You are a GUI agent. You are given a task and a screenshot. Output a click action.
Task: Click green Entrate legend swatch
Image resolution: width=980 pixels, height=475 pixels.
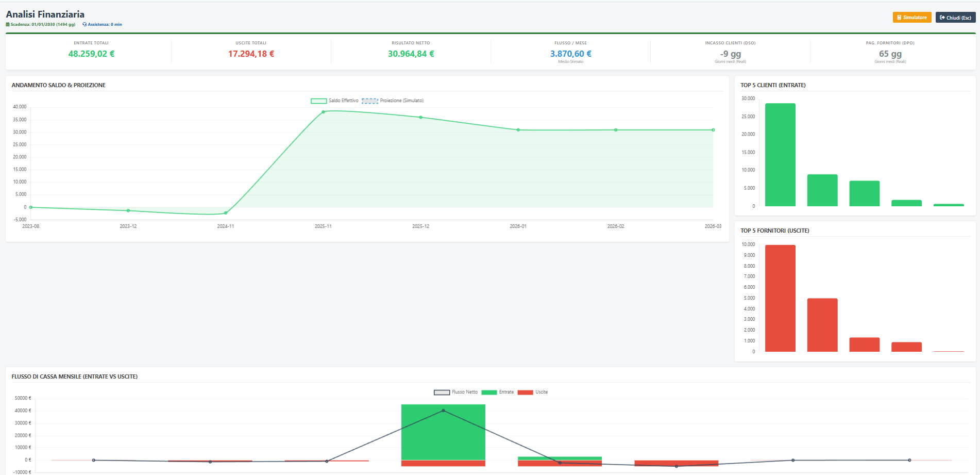click(x=489, y=392)
